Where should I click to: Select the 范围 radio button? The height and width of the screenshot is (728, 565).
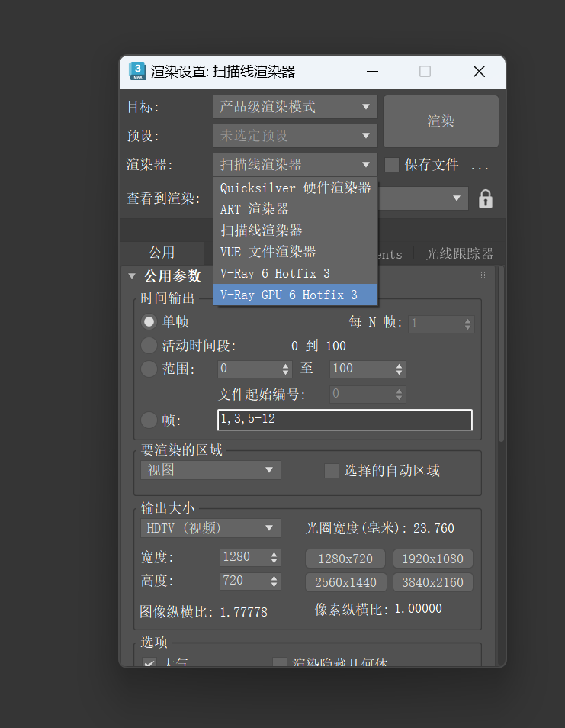(149, 369)
